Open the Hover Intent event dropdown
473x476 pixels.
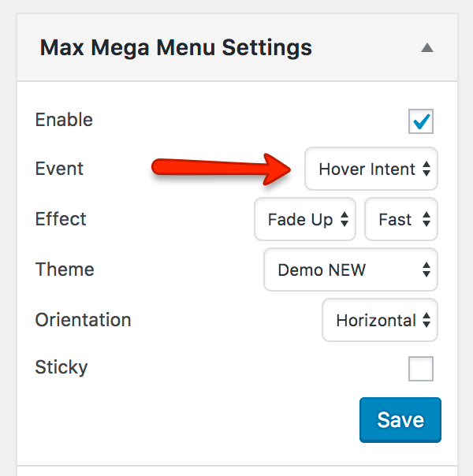click(371, 169)
